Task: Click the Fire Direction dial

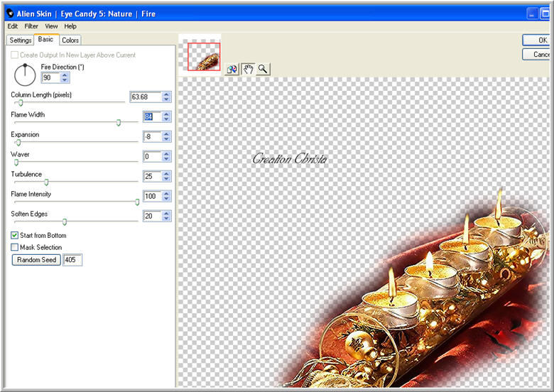Action: (x=25, y=75)
